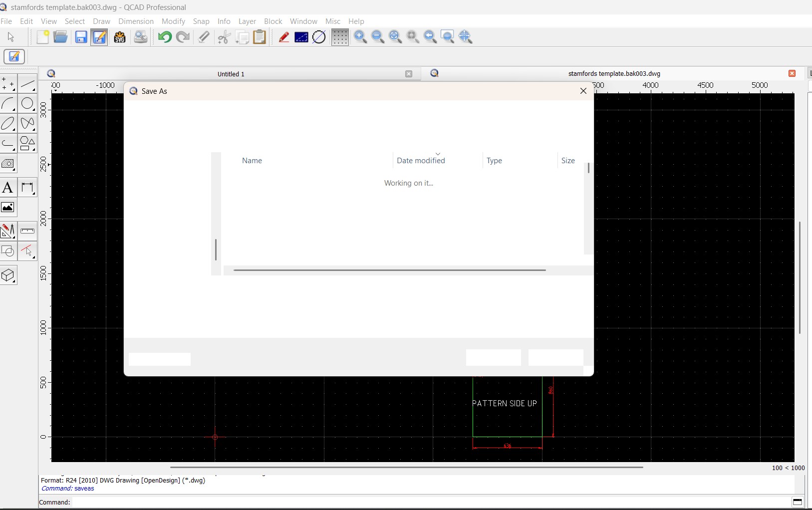Activate the Line drawing tool
Screen dimensions: 812x510
(27, 85)
